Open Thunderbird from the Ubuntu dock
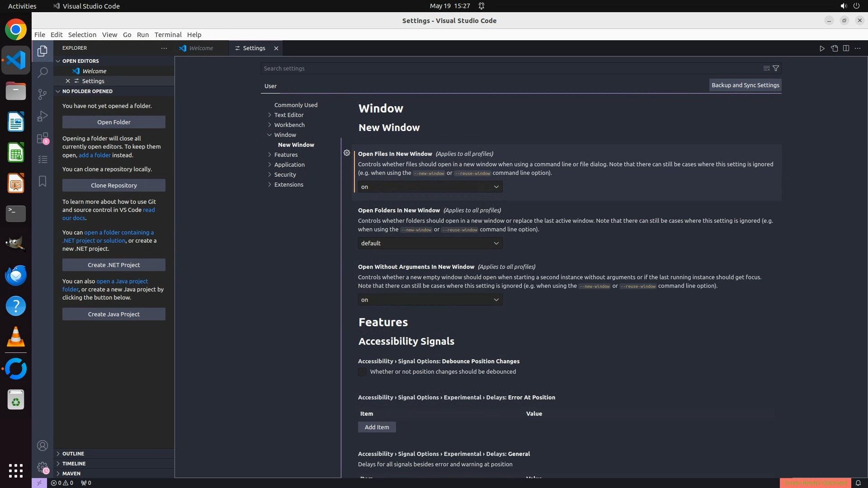The width and height of the screenshot is (868, 488). [x=16, y=275]
